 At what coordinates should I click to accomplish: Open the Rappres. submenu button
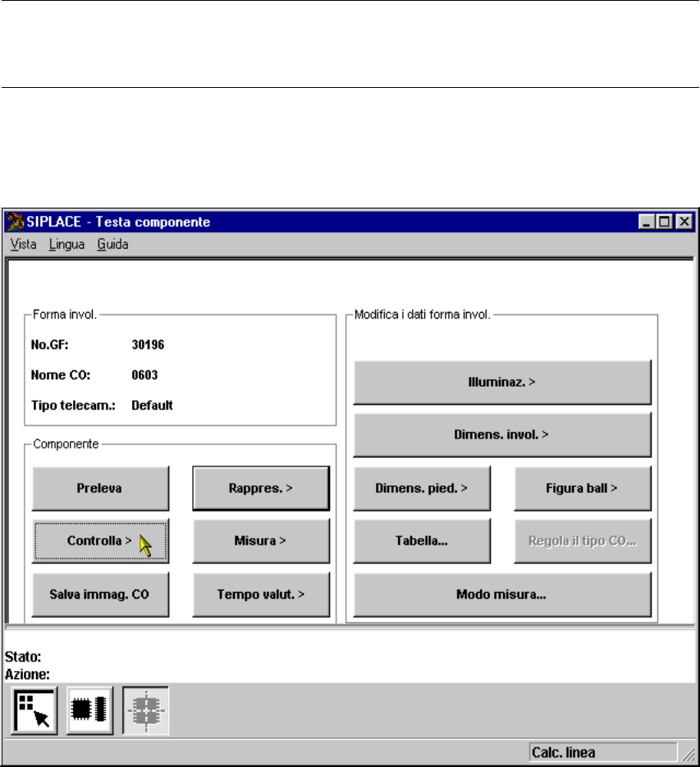(261, 488)
